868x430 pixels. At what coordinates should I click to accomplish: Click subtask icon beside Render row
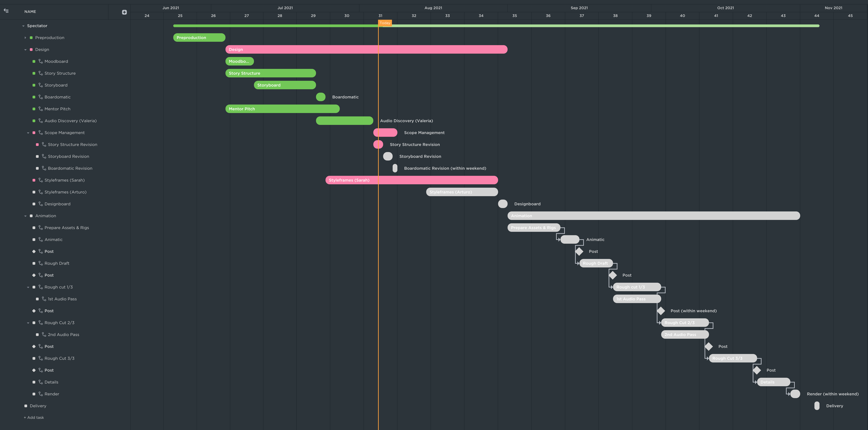41,394
